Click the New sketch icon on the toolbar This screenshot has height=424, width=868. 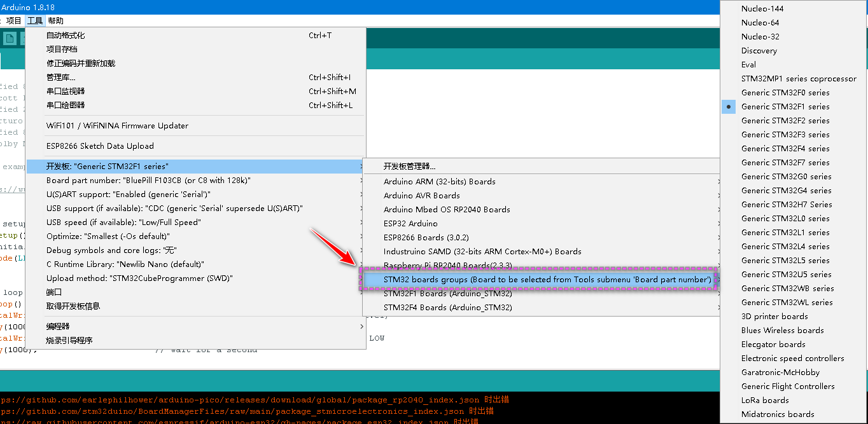coord(10,38)
